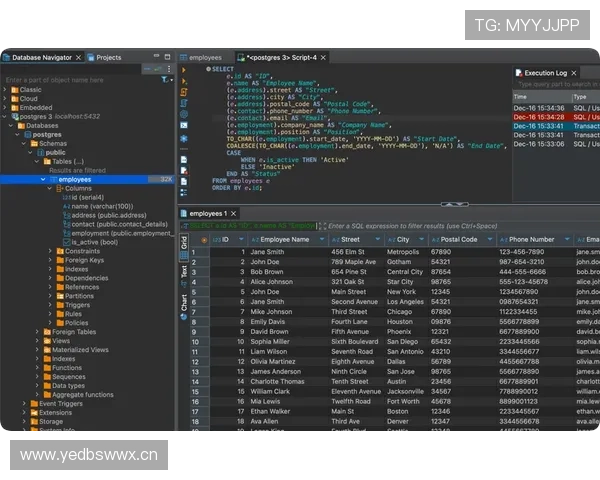
Task: Click the Execution Log panel icon
Action: coord(518,73)
